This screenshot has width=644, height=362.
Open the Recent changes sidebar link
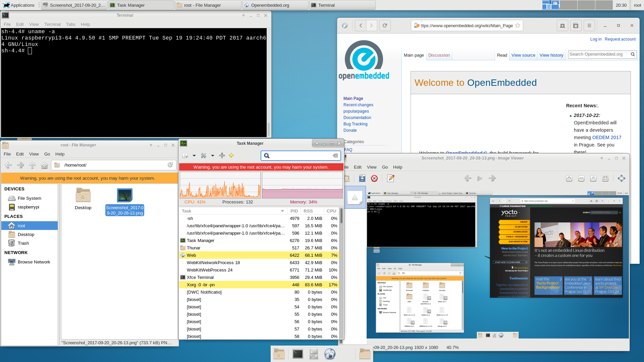tap(358, 105)
